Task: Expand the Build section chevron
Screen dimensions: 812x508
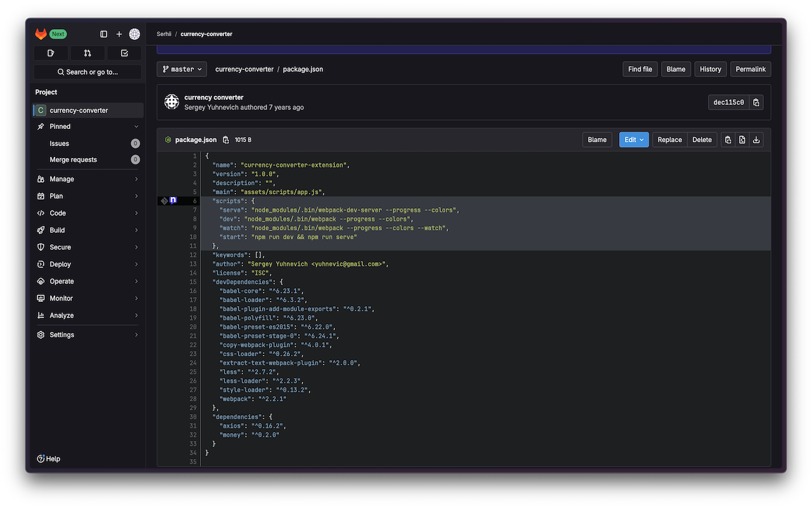Action: [136, 230]
